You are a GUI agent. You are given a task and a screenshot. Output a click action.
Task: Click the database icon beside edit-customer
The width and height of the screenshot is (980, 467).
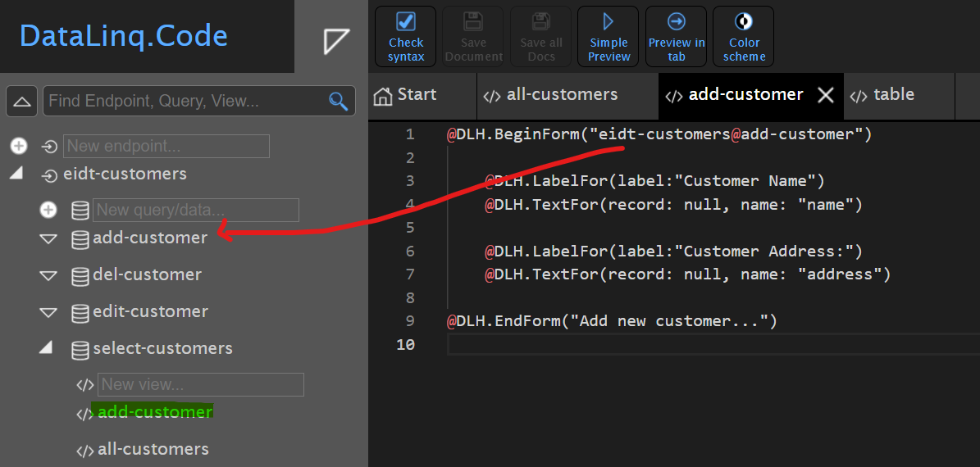[80, 313]
